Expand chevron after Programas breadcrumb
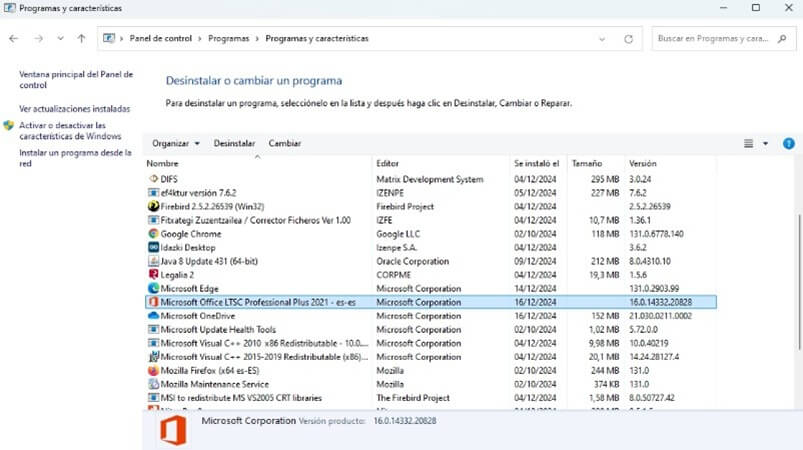 tap(257, 38)
